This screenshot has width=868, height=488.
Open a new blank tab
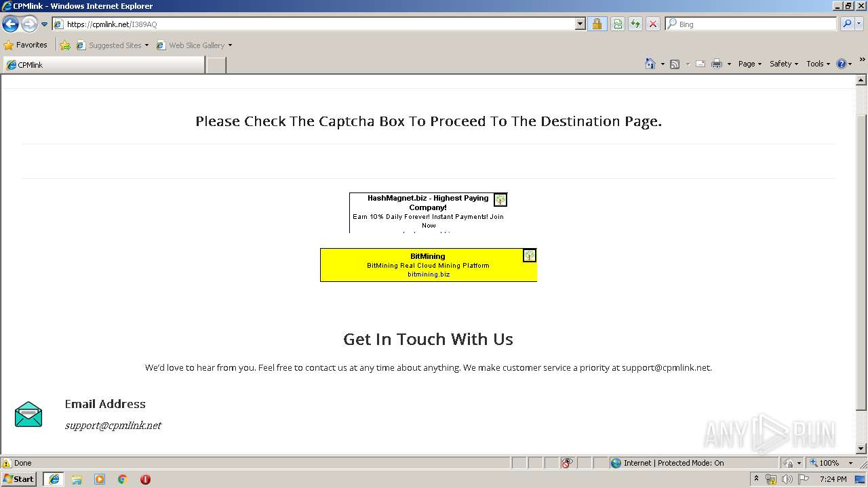(x=216, y=65)
